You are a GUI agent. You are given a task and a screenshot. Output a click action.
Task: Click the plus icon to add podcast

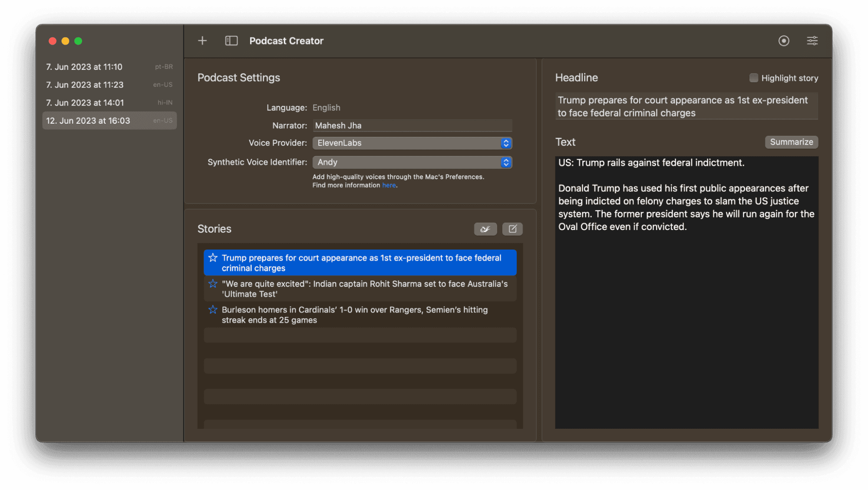pyautogui.click(x=202, y=41)
